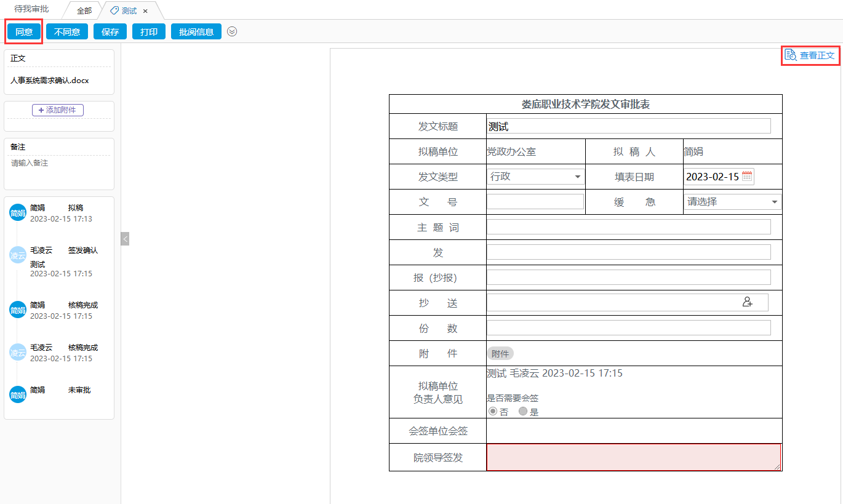Click the 同意 button
Image resolution: width=843 pixels, height=504 pixels.
pos(24,32)
